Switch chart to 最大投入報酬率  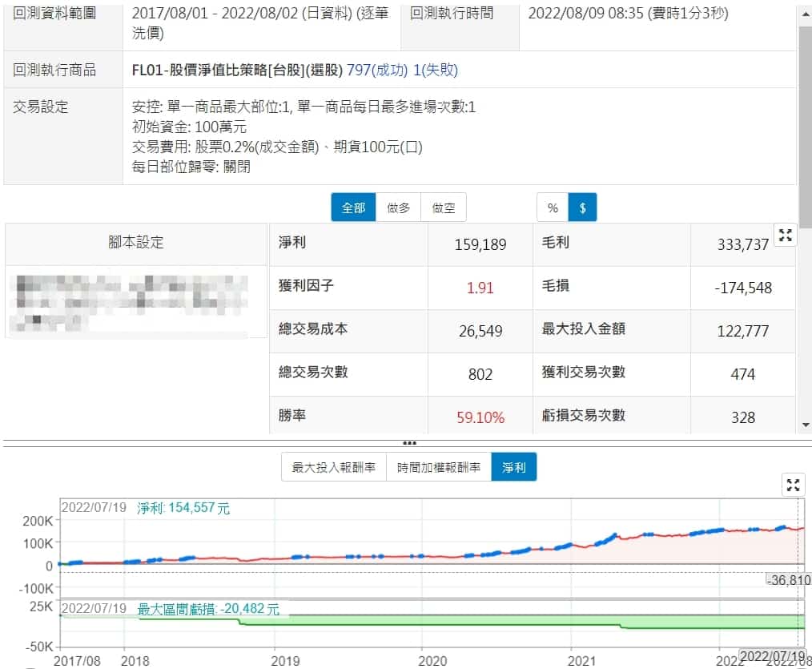coord(333,467)
